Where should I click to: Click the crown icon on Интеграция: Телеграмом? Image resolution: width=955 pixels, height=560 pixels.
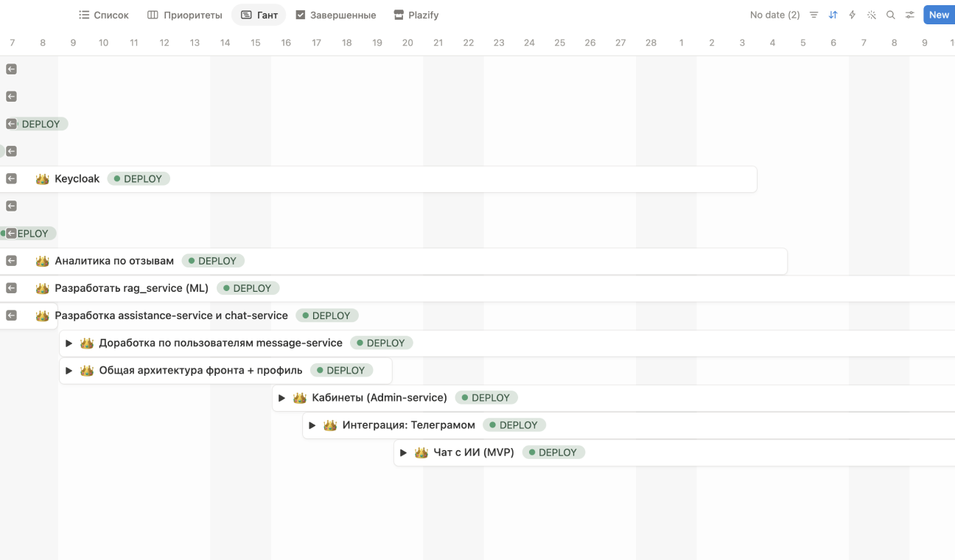[x=330, y=425]
